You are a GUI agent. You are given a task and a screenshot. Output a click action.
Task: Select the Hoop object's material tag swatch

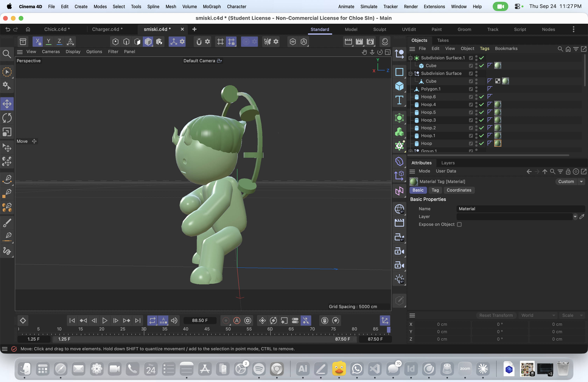(x=498, y=143)
